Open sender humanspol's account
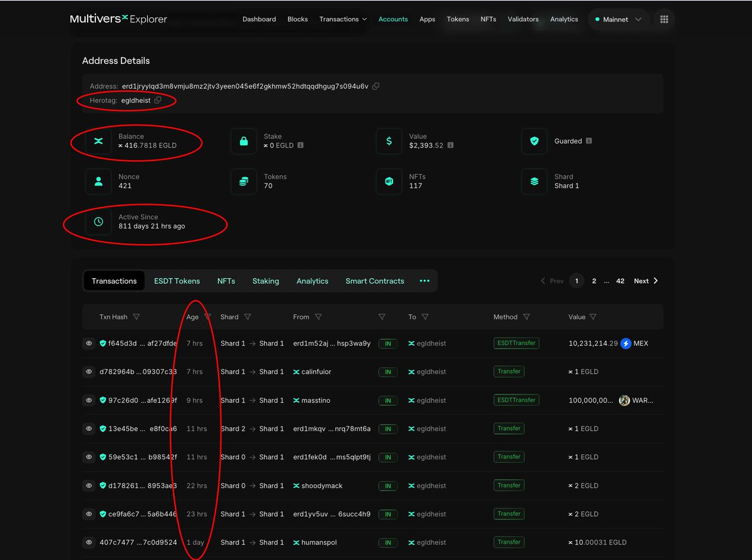Viewport: 752px width, 560px height. 319,542
